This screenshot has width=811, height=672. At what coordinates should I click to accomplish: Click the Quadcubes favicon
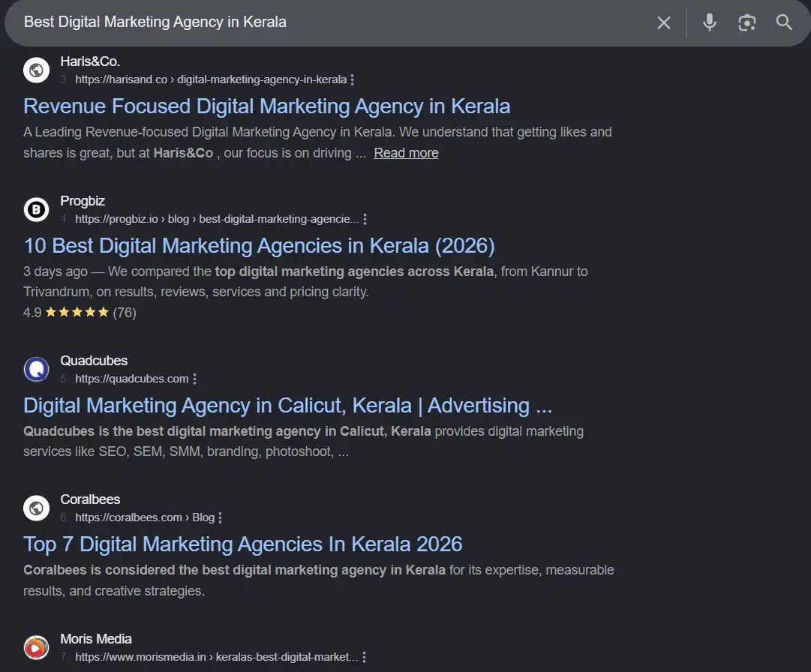click(36, 369)
